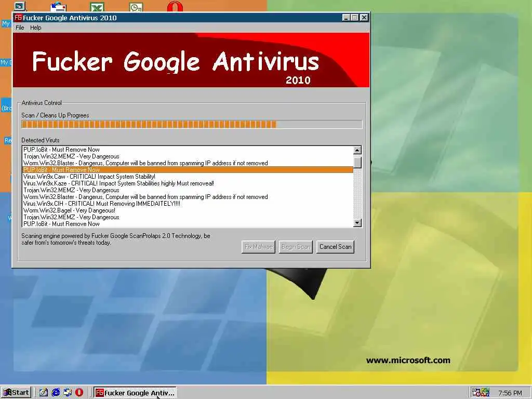Click the greyed-out Fix Malware button
The width and height of the screenshot is (532, 399).
pos(259,247)
